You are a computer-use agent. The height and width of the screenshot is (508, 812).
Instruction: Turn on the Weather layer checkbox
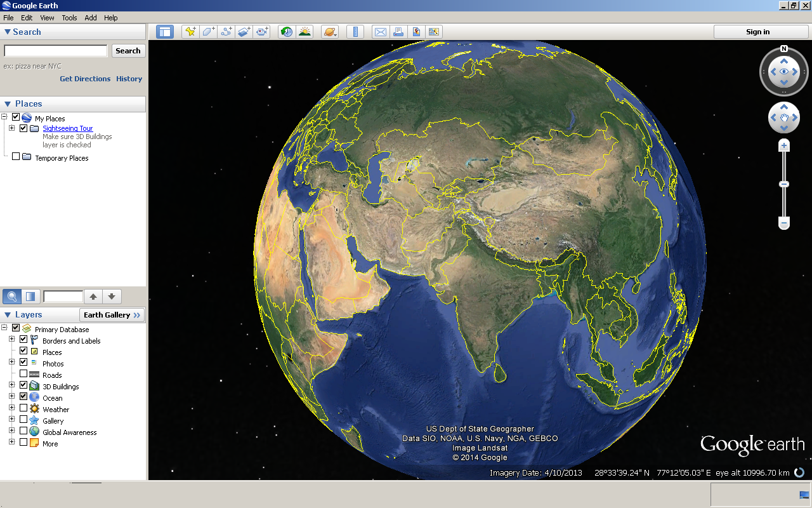click(23, 408)
